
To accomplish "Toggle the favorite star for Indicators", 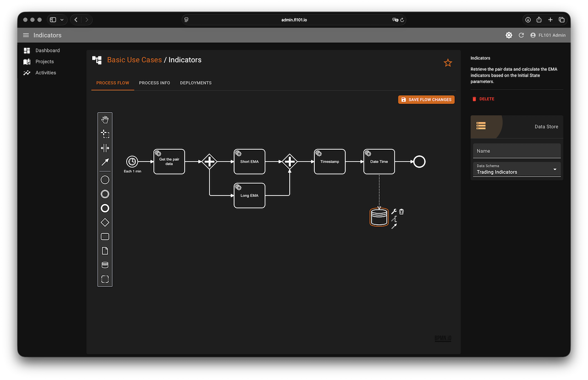I will point(448,63).
